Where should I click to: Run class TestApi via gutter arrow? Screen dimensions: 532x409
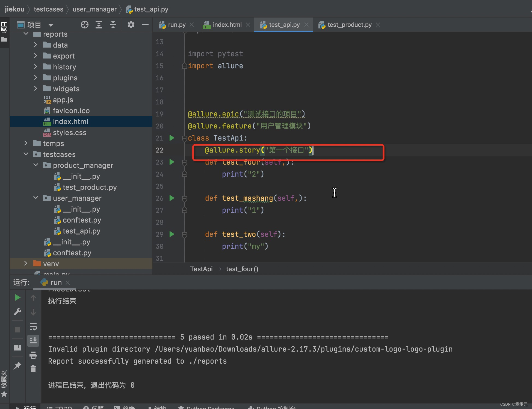[x=172, y=138]
